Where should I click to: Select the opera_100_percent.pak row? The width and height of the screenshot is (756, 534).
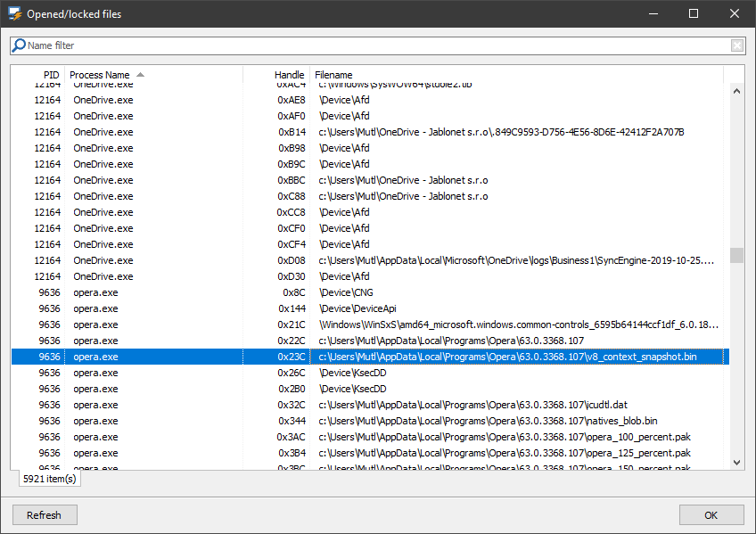[370, 437]
